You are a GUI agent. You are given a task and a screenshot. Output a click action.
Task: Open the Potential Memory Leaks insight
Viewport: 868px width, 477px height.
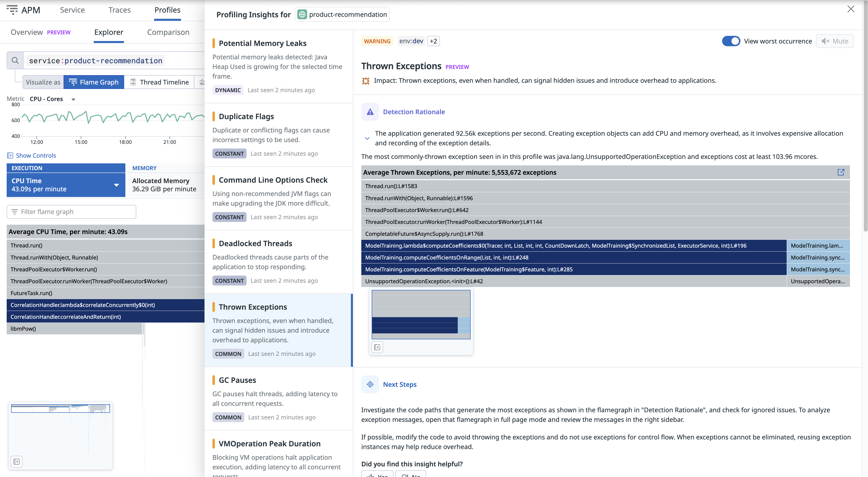tap(279, 66)
